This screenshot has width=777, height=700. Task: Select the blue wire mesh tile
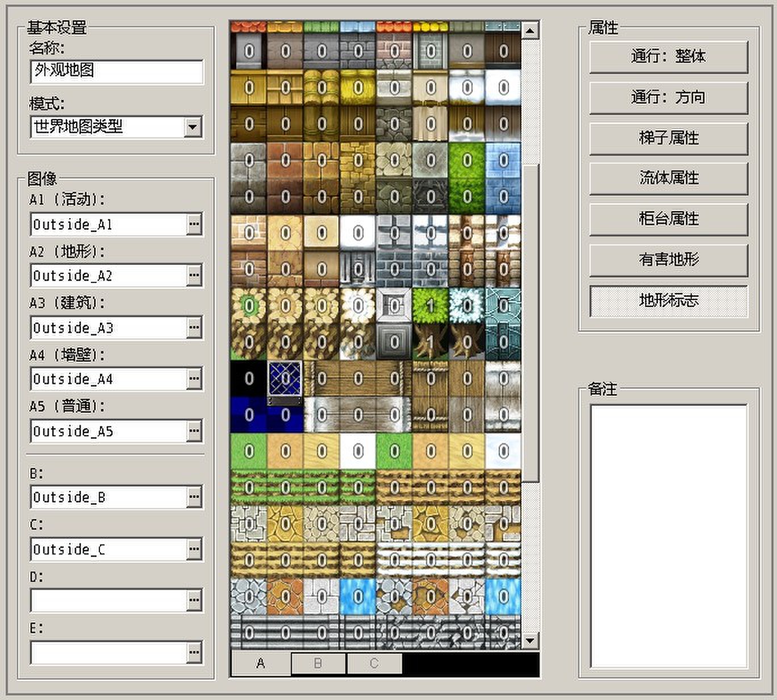(285, 378)
